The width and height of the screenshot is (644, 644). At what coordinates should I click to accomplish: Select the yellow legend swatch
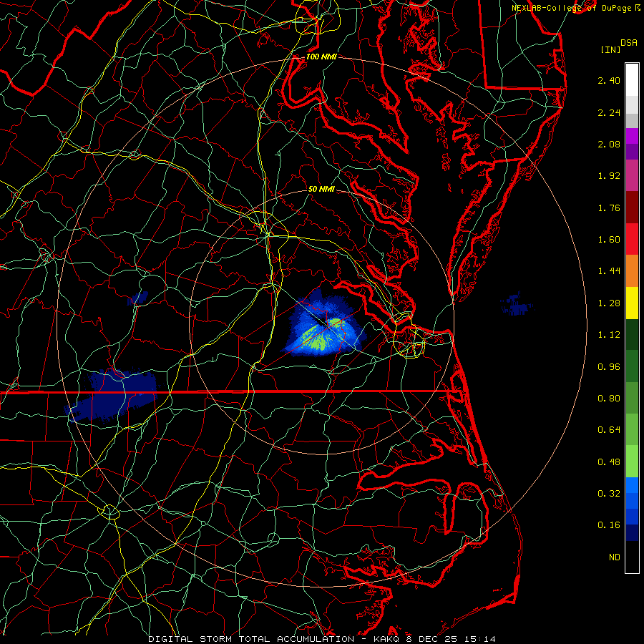pos(632,303)
